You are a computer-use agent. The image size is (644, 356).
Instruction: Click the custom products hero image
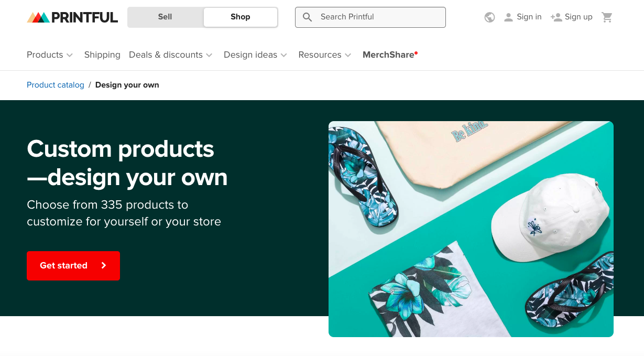[471, 229]
